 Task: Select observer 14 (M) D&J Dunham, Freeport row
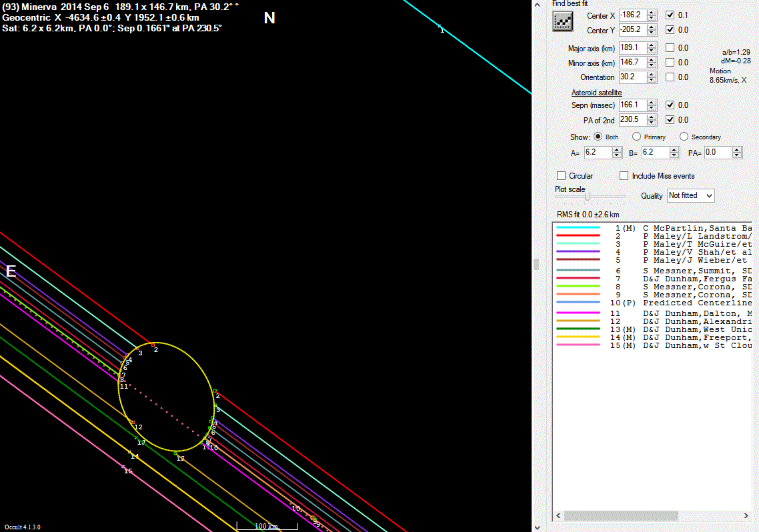pos(654,337)
